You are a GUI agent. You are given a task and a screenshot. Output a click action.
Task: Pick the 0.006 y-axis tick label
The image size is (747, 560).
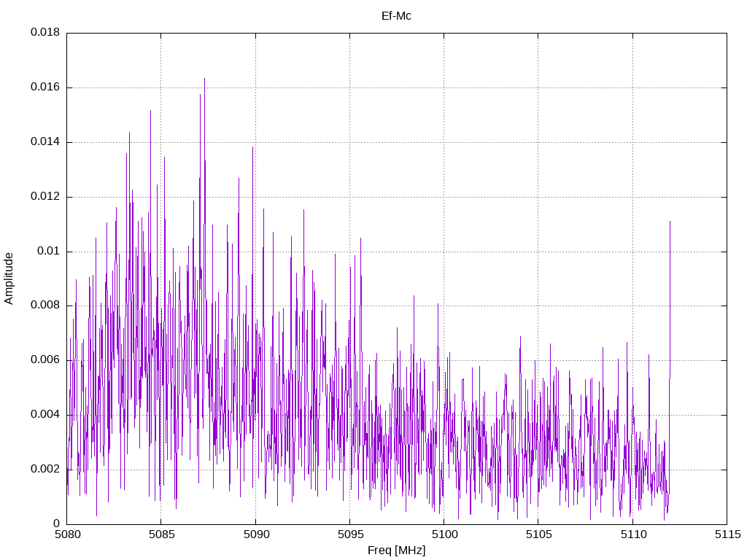point(44,360)
